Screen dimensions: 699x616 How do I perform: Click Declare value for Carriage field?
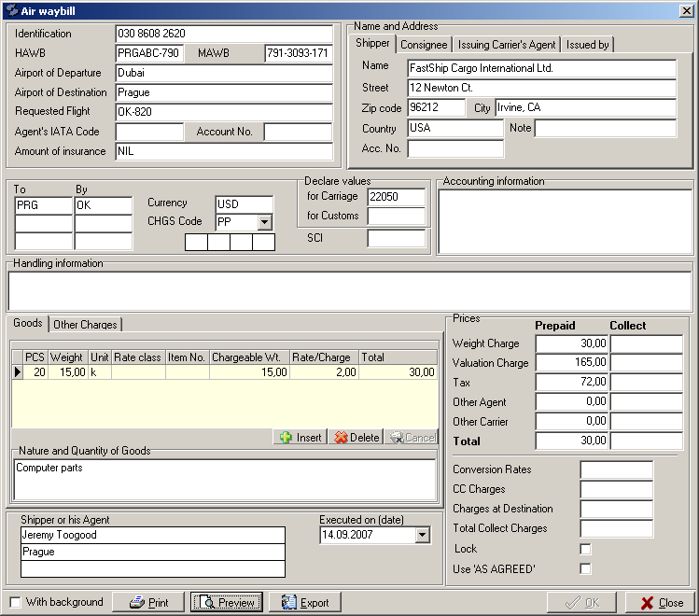tap(397, 197)
